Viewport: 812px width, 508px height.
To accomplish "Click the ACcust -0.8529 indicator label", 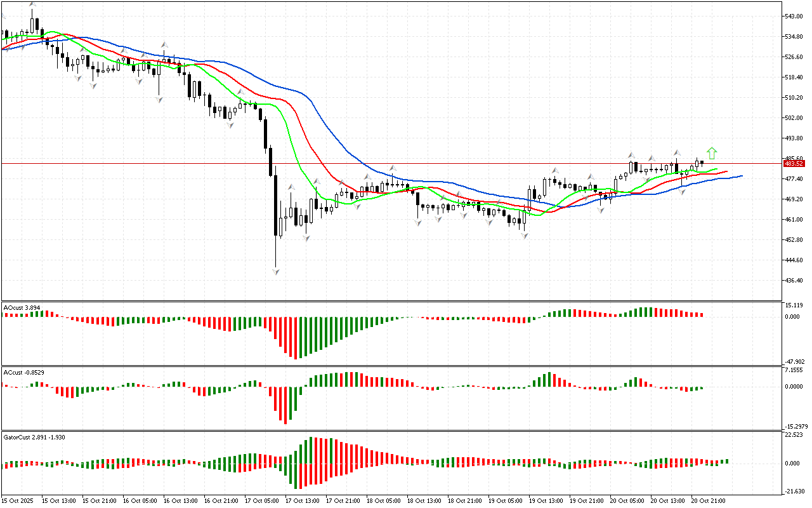I will coord(23,372).
